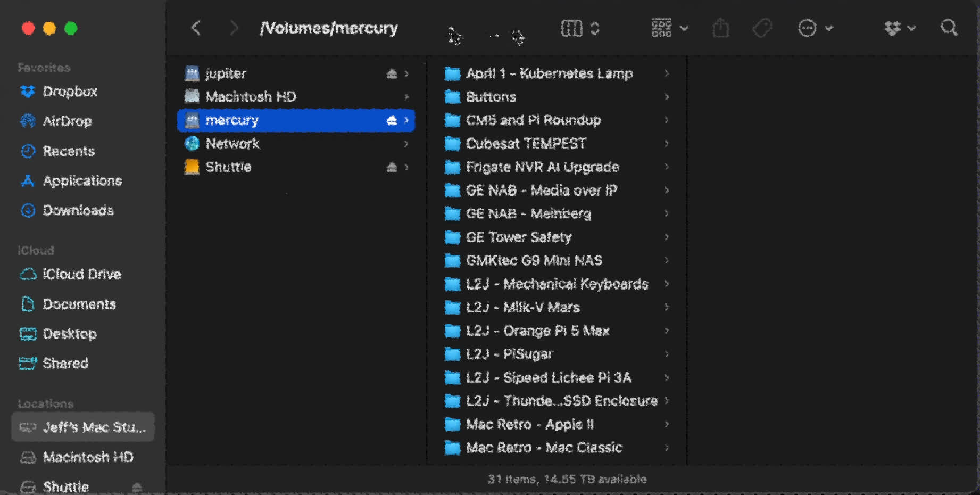The width and height of the screenshot is (980, 495).
Task: Expand chevron on L2J - PiSugar row
Action: [x=667, y=354]
